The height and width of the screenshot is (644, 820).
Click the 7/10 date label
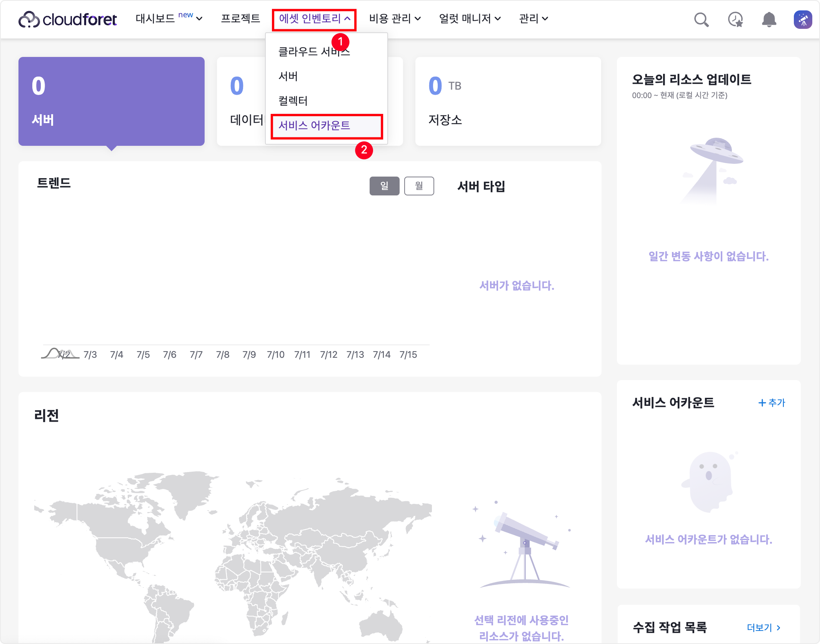click(276, 355)
